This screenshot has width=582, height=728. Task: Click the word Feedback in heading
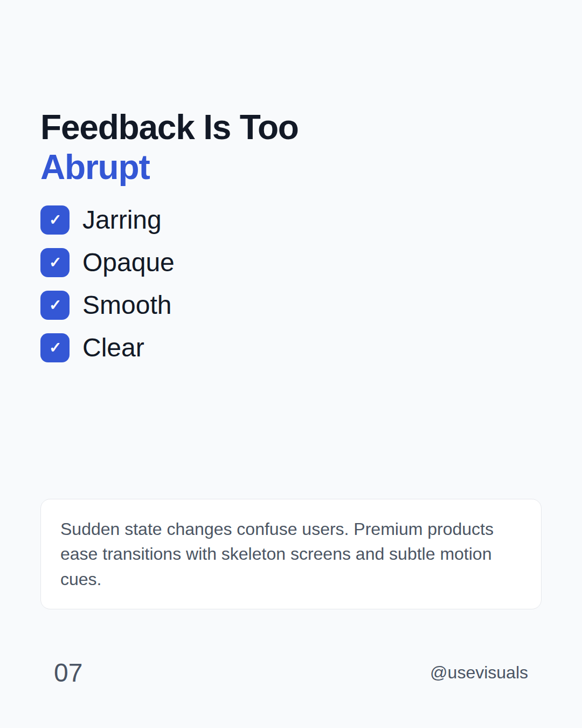pyautogui.click(x=117, y=128)
